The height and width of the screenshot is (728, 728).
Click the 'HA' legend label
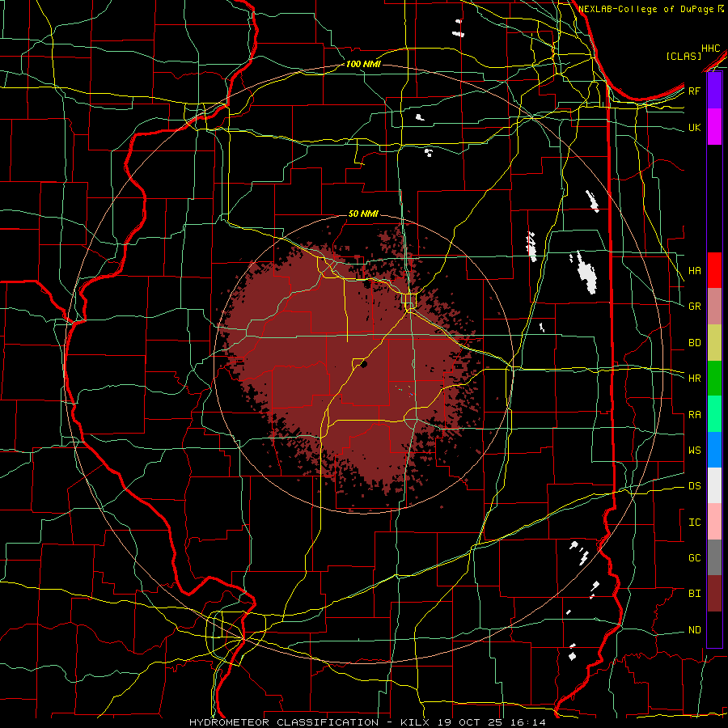tap(694, 271)
